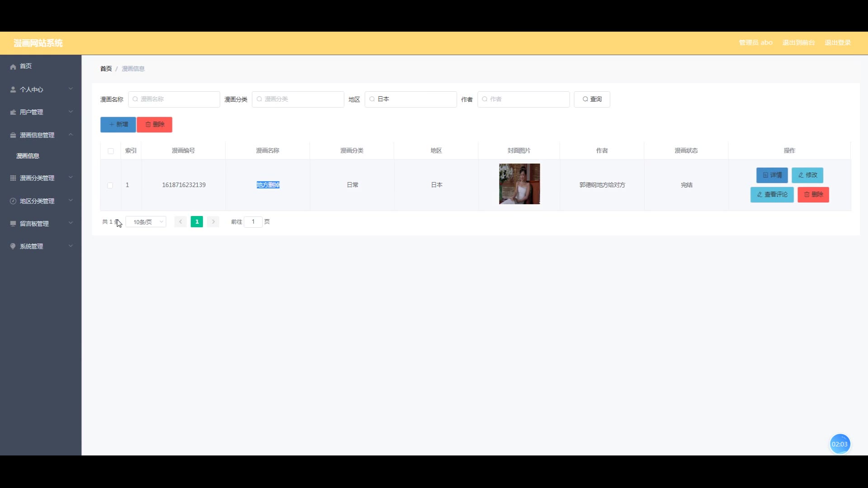The width and height of the screenshot is (868, 488).
Task: Open the 10条/页 page size dropdown
Action: click(146, 222)
